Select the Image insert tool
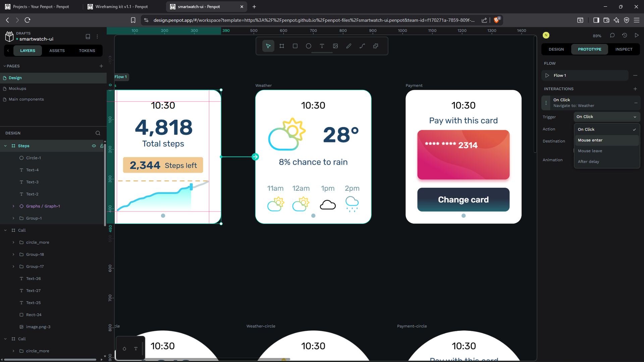Image resolution: width=644 pixels, height=362 pixels. (x=335, y=46)
